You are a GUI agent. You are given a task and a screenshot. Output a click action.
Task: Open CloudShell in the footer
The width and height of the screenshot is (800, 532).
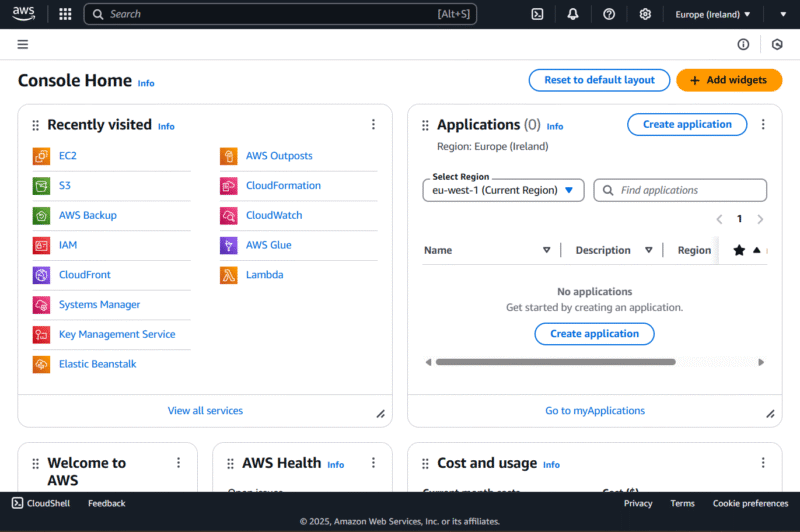click(41, 503)
